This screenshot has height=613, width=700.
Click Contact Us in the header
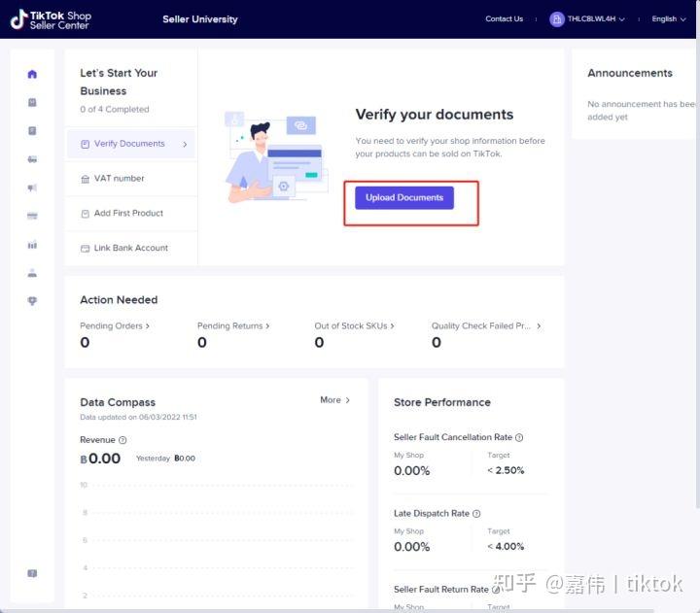tap(504, 18)
